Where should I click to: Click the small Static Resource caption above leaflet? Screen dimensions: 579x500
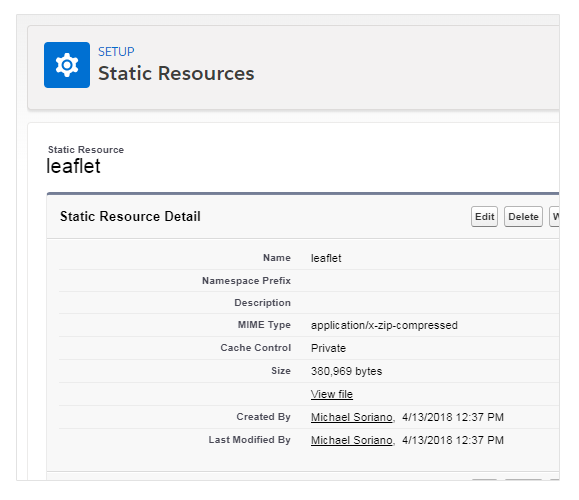[x=86, y=150]
